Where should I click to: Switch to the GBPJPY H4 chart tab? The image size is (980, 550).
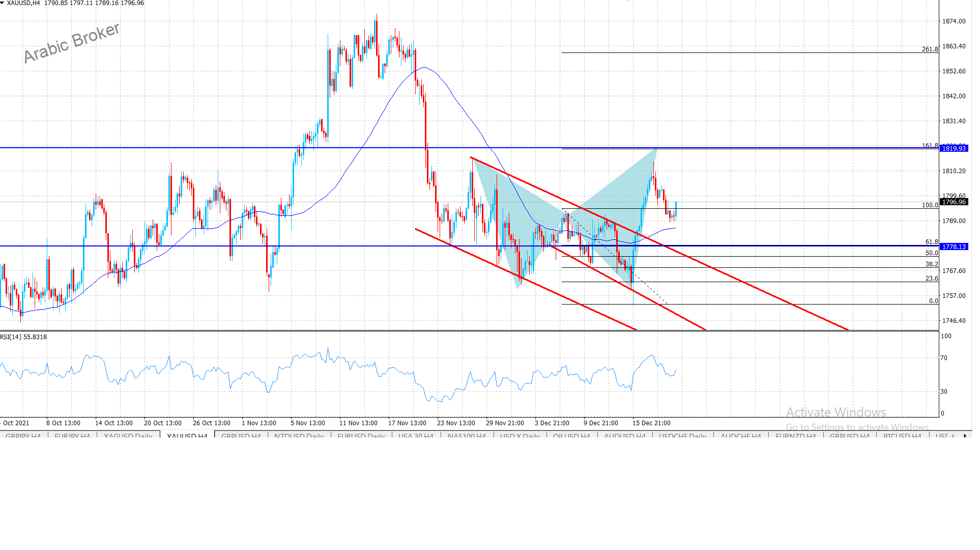coord(23,436)
